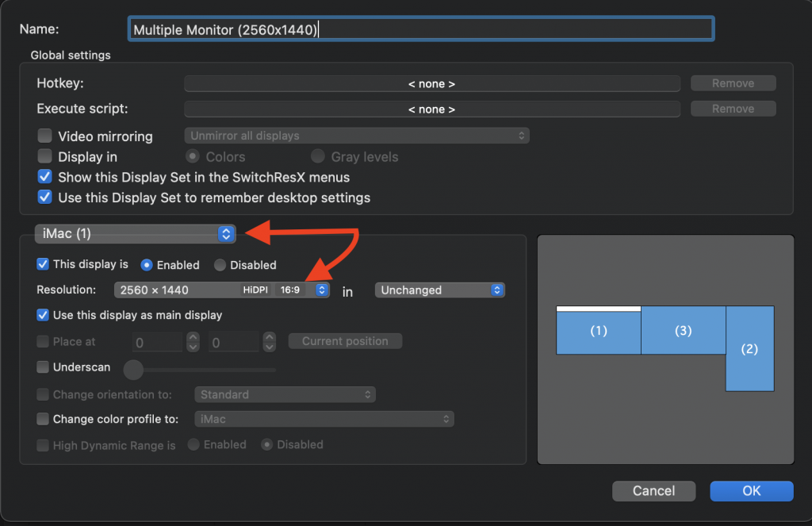Select the Enabled display radio button
This screenshot has height=526, width=812.
[147, 265]
